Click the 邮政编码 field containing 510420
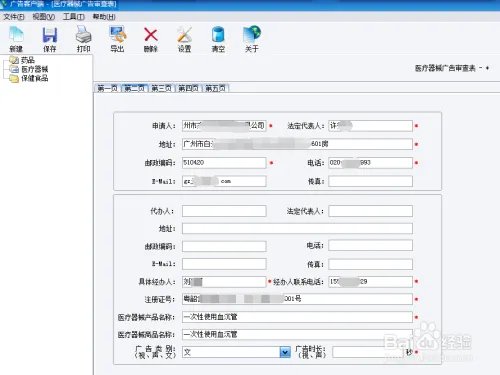 224,163
